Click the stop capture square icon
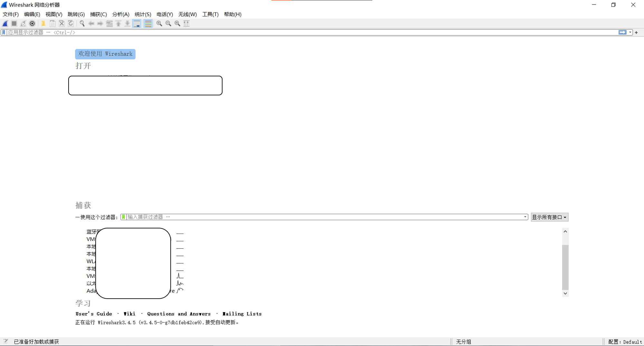644x346 pixels. click(14, 24)
